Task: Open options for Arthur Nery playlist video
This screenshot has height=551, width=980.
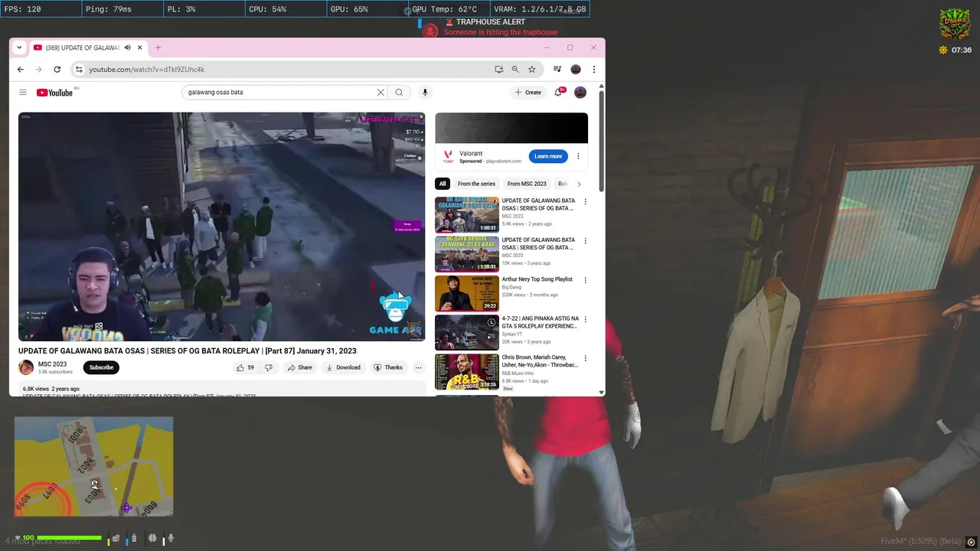Action: coord(586,280)
